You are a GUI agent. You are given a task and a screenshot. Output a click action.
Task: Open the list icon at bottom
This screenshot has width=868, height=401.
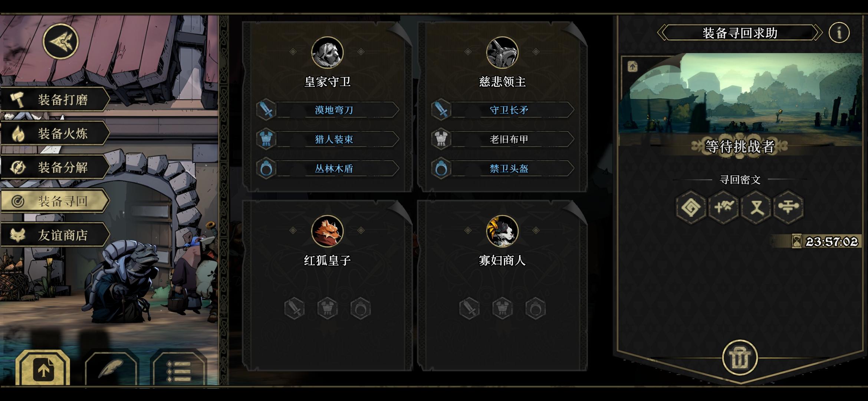pos(179,369)
